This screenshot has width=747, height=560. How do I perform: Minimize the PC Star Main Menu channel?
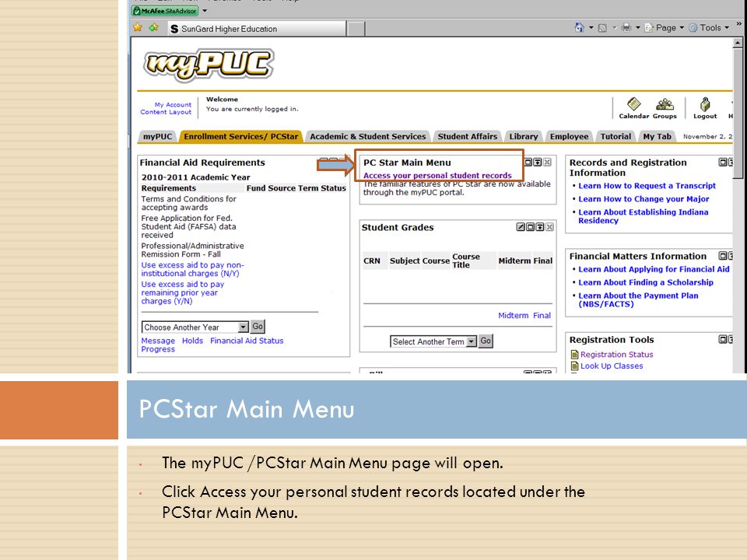(538, 163)
